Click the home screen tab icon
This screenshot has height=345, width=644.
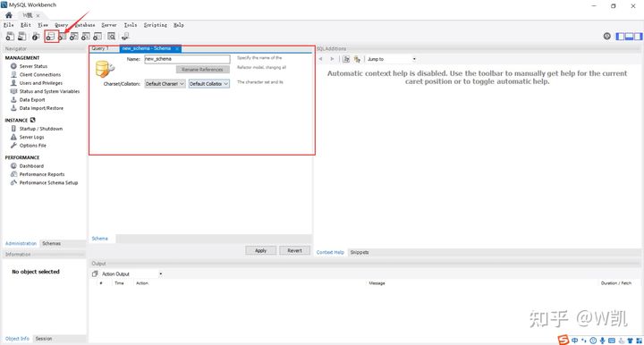tap(9, 15)
